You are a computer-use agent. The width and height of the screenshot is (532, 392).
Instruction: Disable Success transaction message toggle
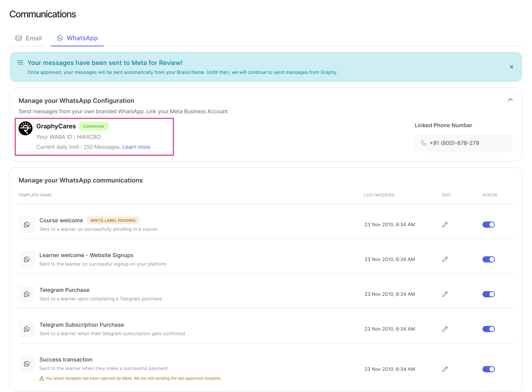coord(488,369)
